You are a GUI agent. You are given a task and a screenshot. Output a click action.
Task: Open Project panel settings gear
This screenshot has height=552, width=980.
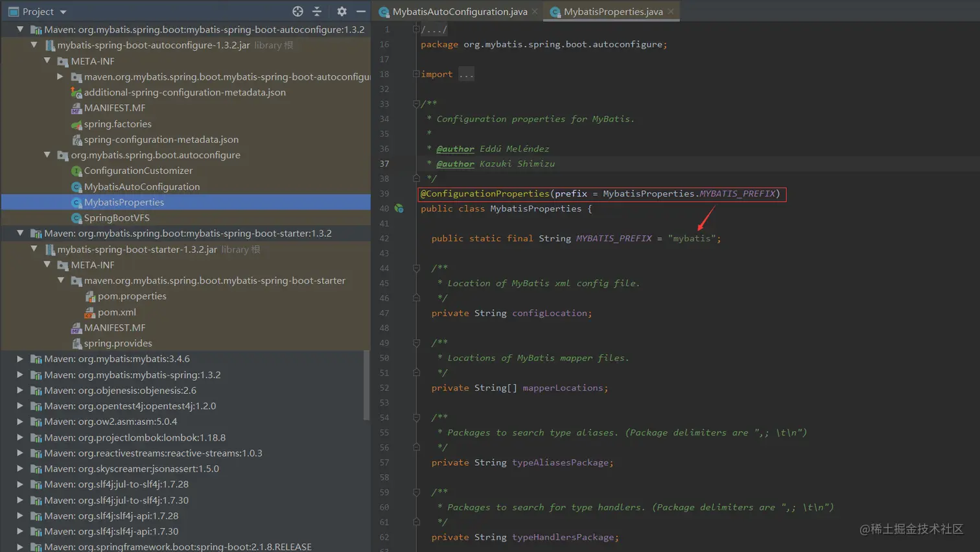[342, 11]
